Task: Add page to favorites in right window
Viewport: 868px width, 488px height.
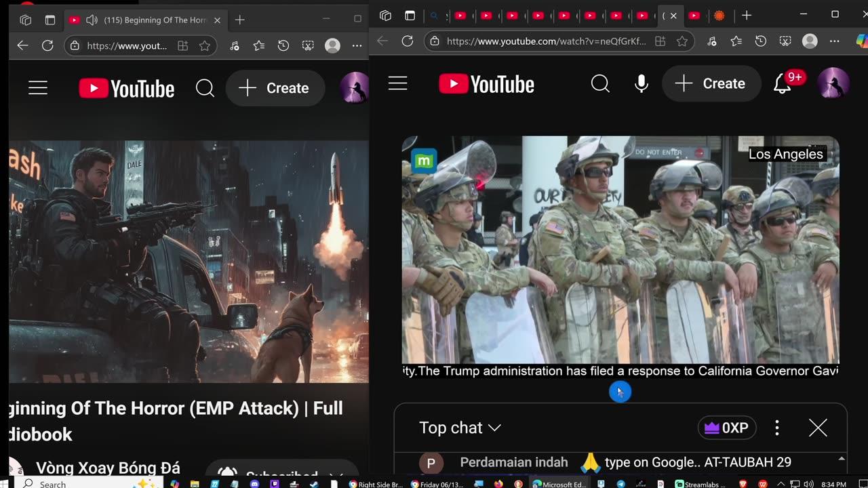Action: click(682, 41)
